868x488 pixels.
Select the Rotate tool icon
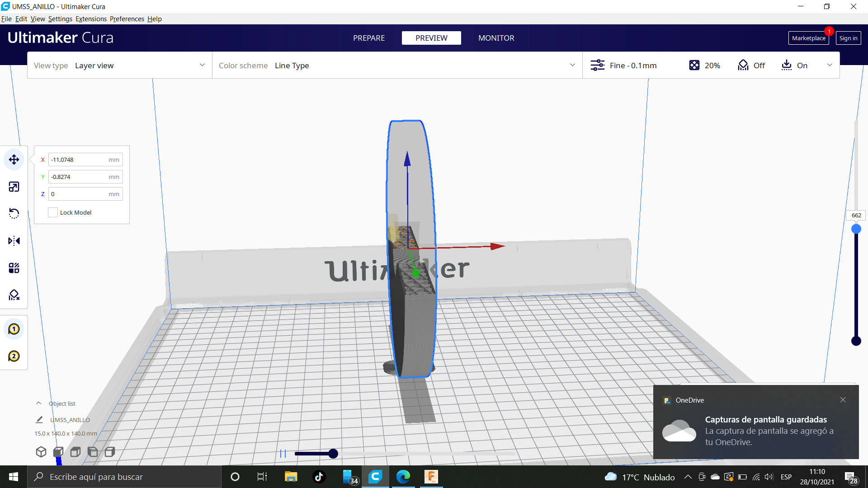coord(14,214)
